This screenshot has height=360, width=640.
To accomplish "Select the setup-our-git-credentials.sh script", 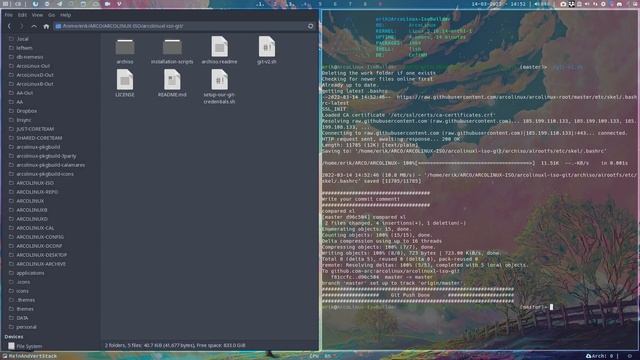I will [x=220, y=80].
